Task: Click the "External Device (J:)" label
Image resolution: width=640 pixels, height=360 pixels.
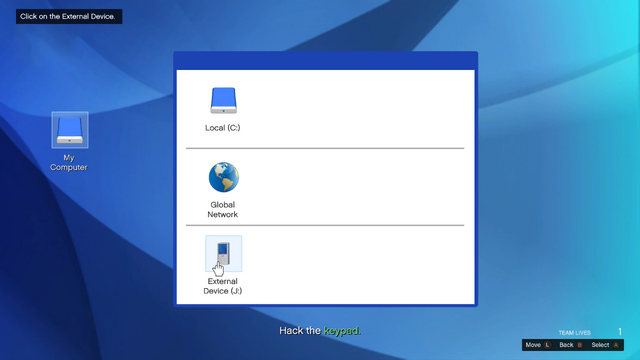Action: pyautogui.click(x=222, y=286)
